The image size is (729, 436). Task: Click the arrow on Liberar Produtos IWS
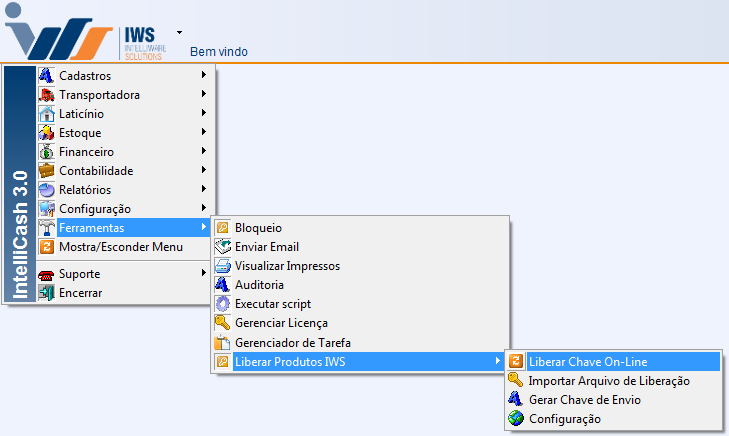click(x=497, y=361)
